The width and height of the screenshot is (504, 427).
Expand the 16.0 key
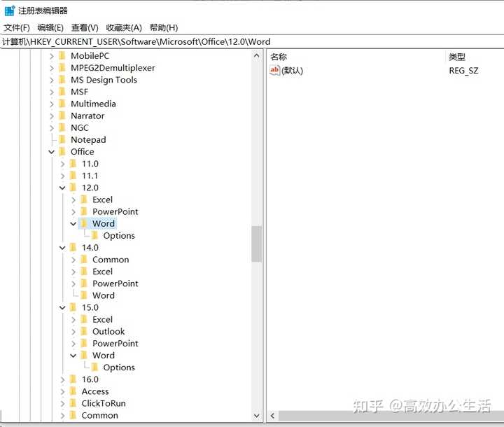pyautogui.click(x=62, y=379)
